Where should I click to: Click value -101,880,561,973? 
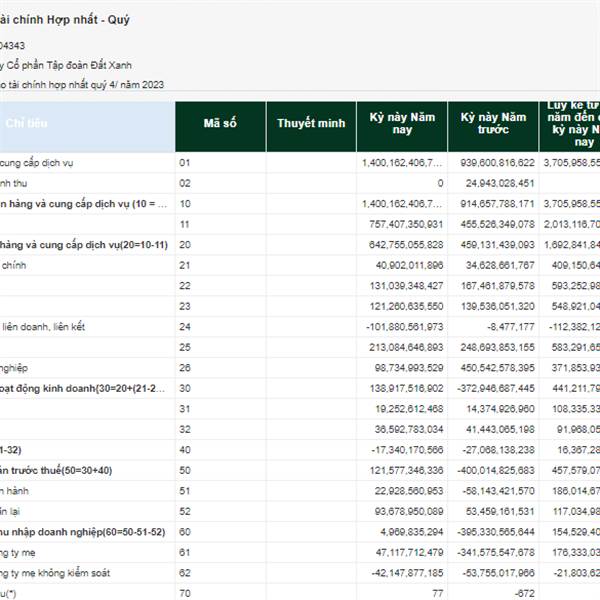(x=404, y=327)
